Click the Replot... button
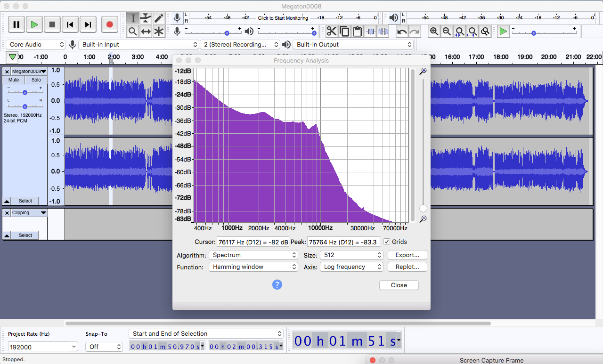This screenshot has height=364, width=603. 407,267
